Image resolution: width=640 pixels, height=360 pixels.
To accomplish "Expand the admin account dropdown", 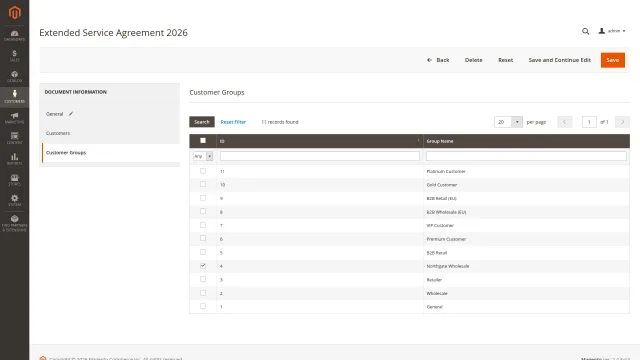I will point(616,31).
